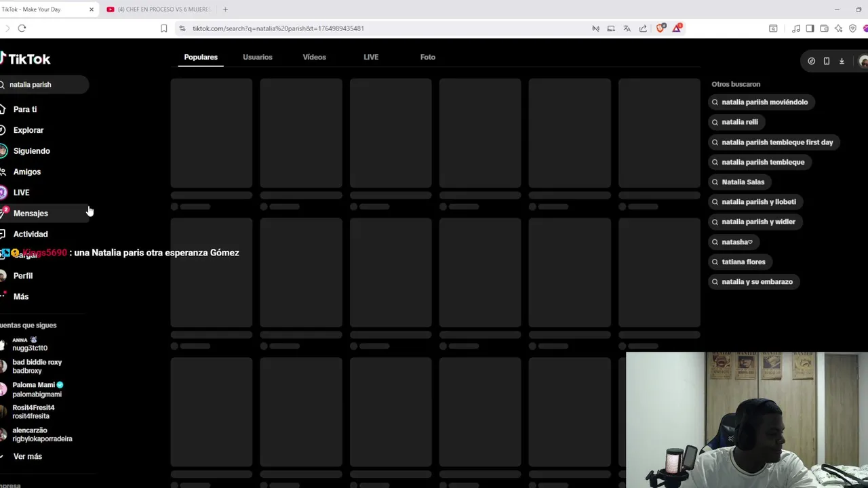
Task: Open the Brave Wallet icon
Action: click(824, 28)
